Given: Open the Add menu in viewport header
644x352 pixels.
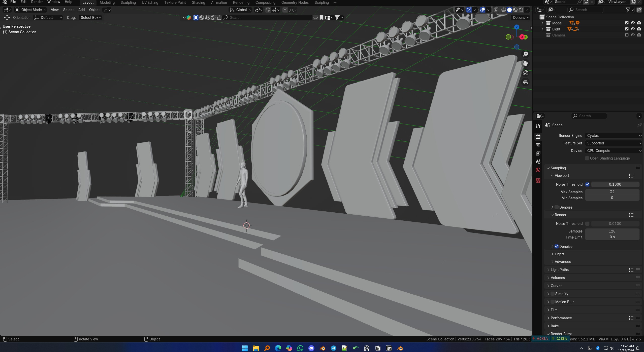Looking at the screenshot, I should (x=81, y=10).
